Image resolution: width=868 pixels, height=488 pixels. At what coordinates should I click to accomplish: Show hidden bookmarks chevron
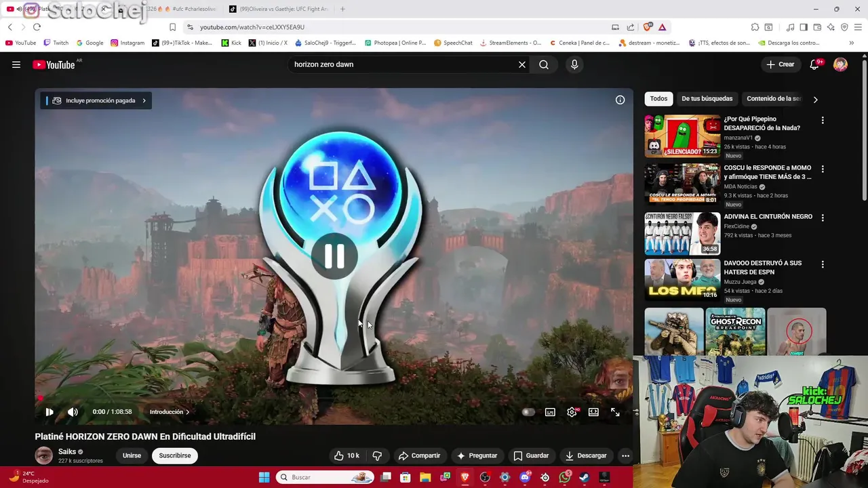851,43
